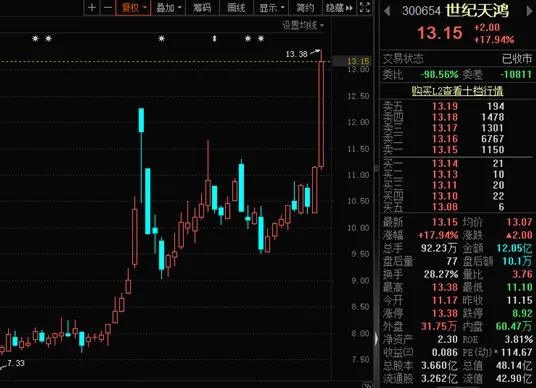Expand the 显示 display dropdown

coord(271,8)
